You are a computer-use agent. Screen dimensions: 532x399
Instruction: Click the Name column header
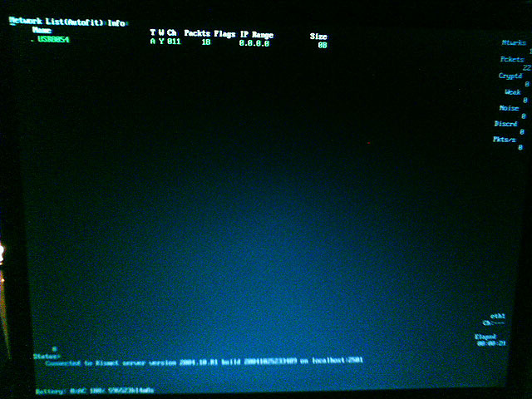(x=42, y=31)
